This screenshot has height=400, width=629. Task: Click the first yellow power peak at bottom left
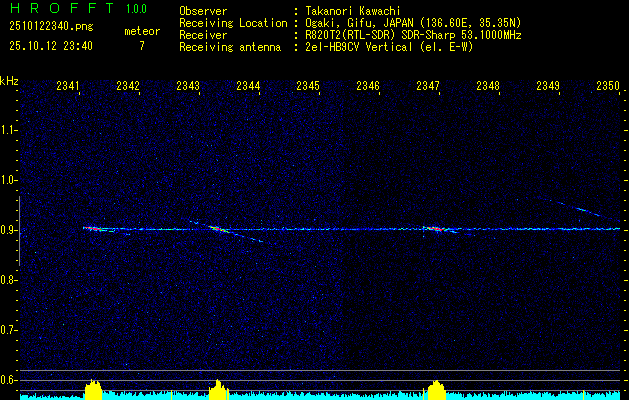[93, 390]
